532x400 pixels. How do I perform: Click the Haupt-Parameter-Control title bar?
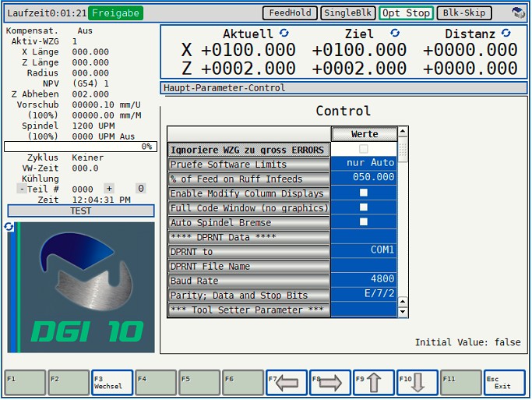point(344,88)
